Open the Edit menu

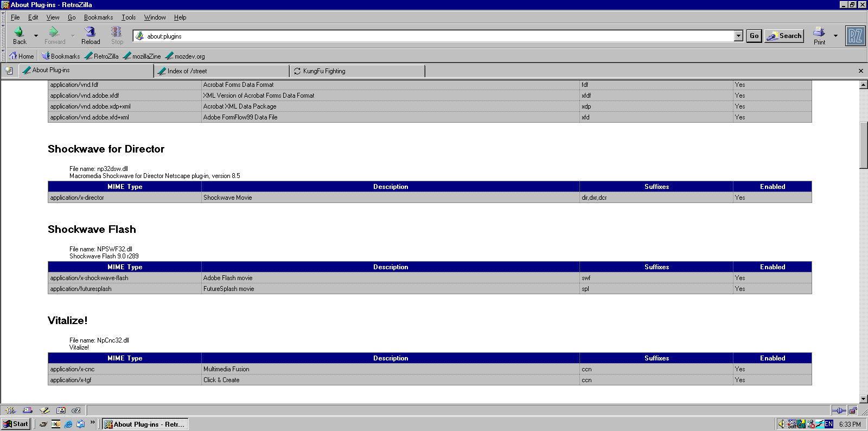point(33,17)
